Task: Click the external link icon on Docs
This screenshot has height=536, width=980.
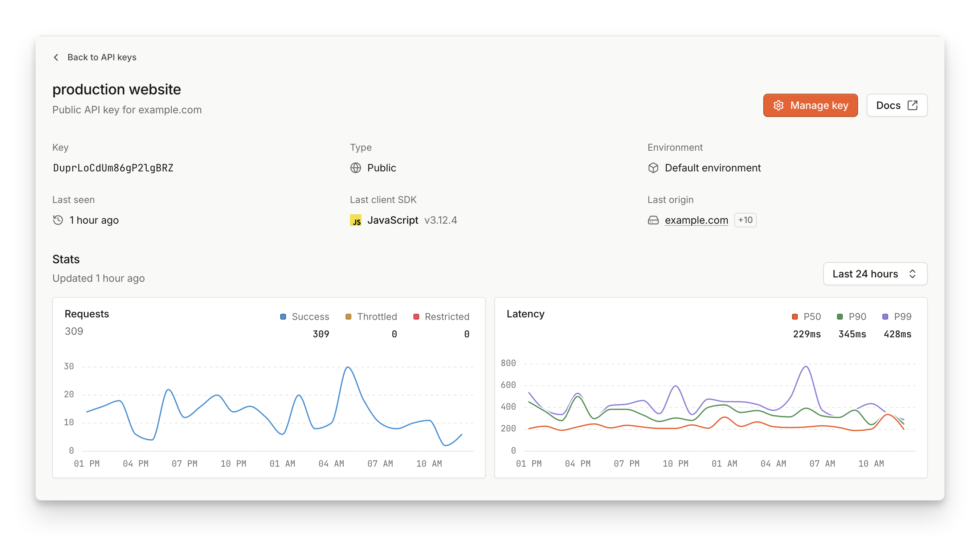Action: point(912,105)
